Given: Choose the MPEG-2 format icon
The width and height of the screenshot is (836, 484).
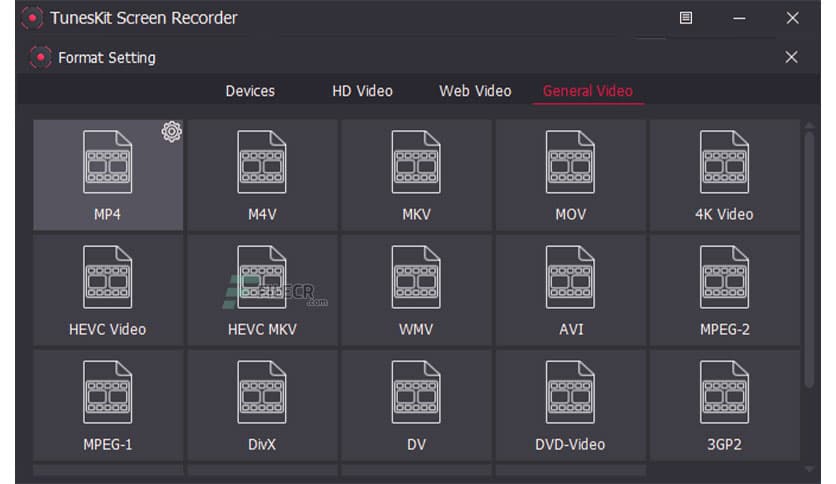Looking at the screenshot, I should [x=724, y=277].
